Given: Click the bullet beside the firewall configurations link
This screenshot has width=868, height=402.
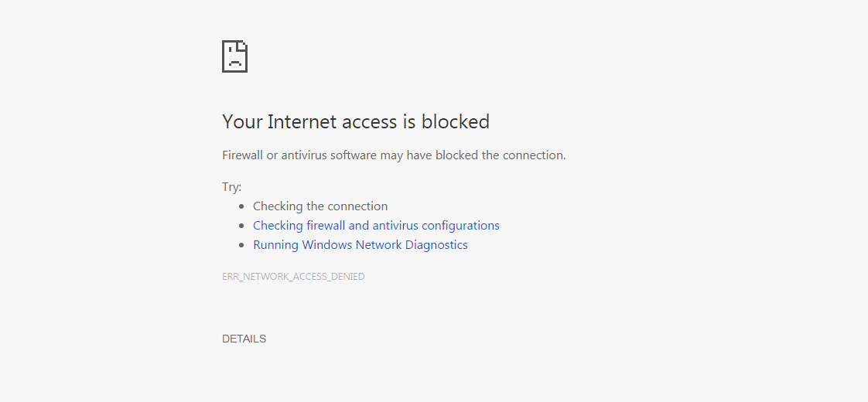Looking at the screenshot, I should click(x=242, y=226).
